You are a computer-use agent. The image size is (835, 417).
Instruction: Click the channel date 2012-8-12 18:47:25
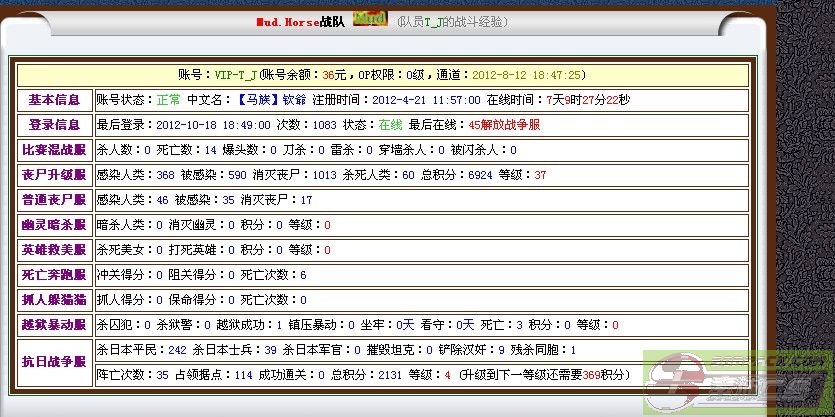coord(527,75)
